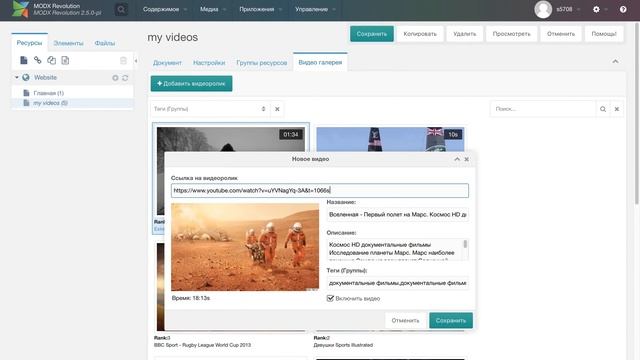The image size is (640, 360).
Task: Click Добавить видеоролик button
Action: click(191, 84)
